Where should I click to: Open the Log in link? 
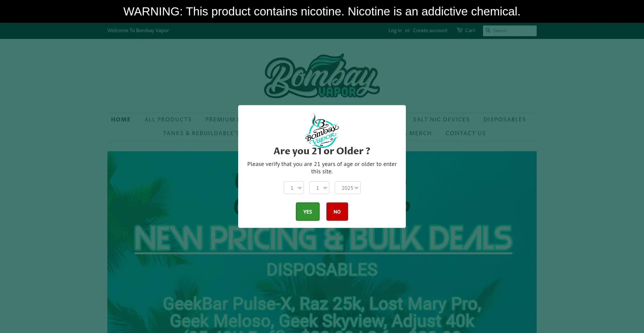pyautogui.click(x=395, y=31)
